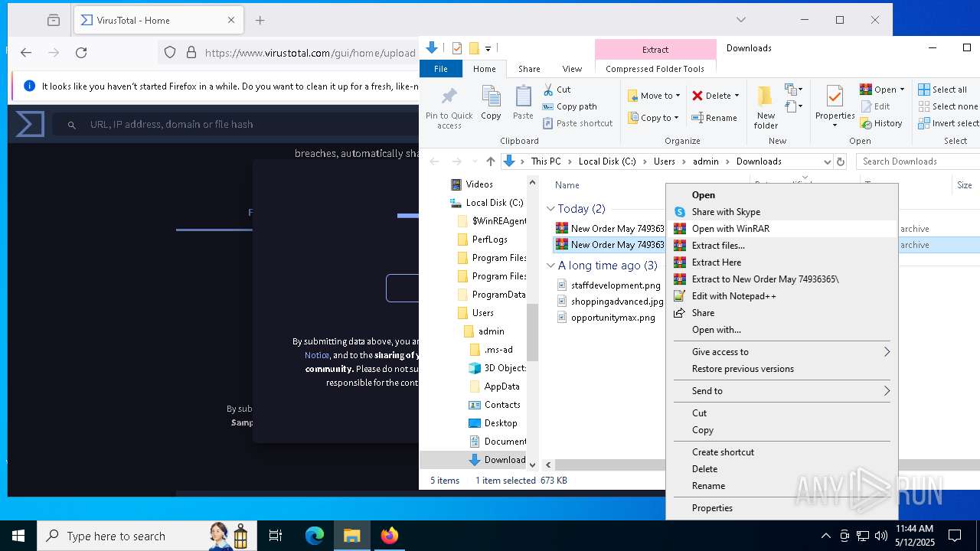
Task: Choose Extract to New Order May 74936365\
Action: (x=782, y=279)
